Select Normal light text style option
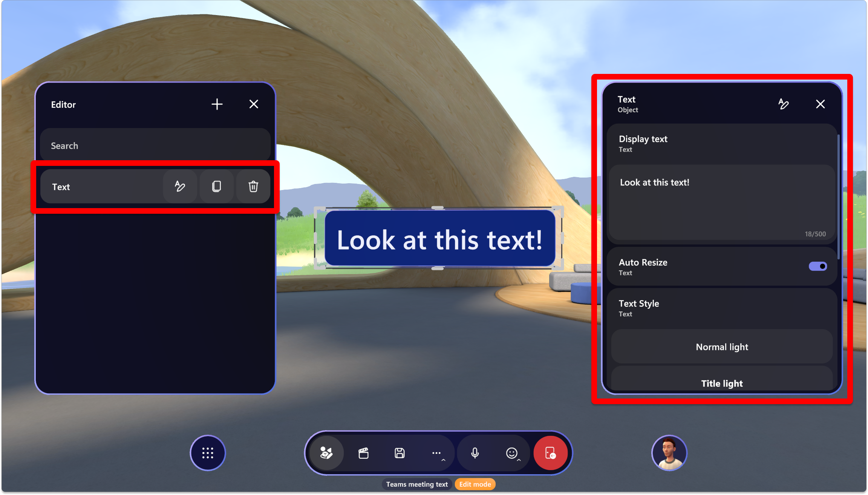868x495 pixels. pyautogui.click(x=722, y=346)
